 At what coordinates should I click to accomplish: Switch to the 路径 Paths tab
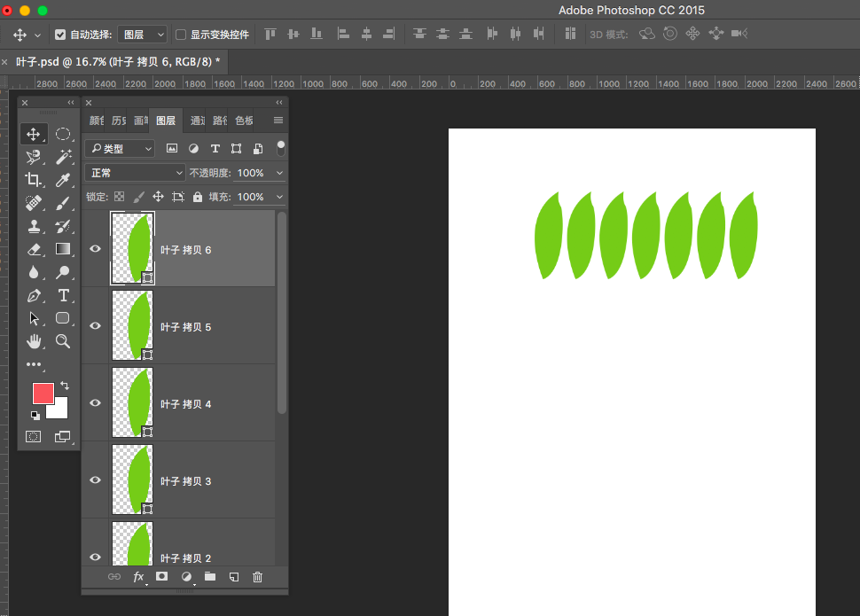[219, 121]
